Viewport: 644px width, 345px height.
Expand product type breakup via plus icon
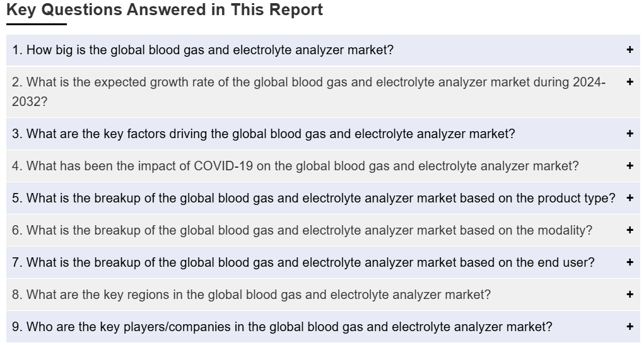point(629,198)
